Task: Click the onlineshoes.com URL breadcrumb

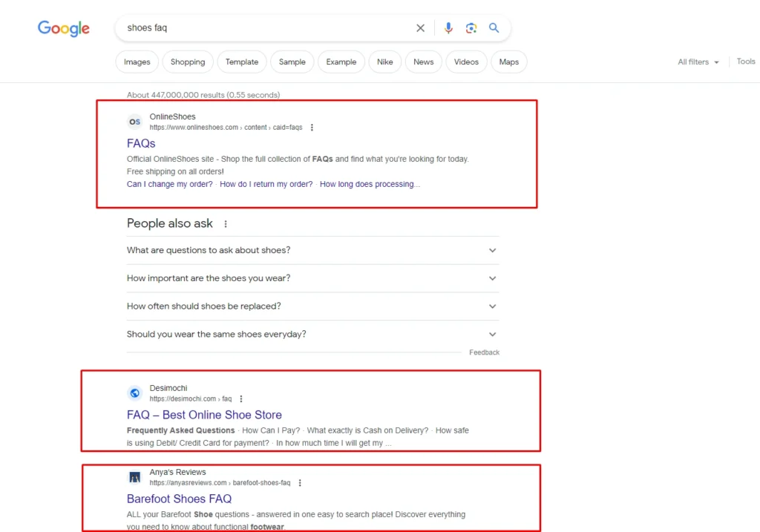Action: [226, 128]
